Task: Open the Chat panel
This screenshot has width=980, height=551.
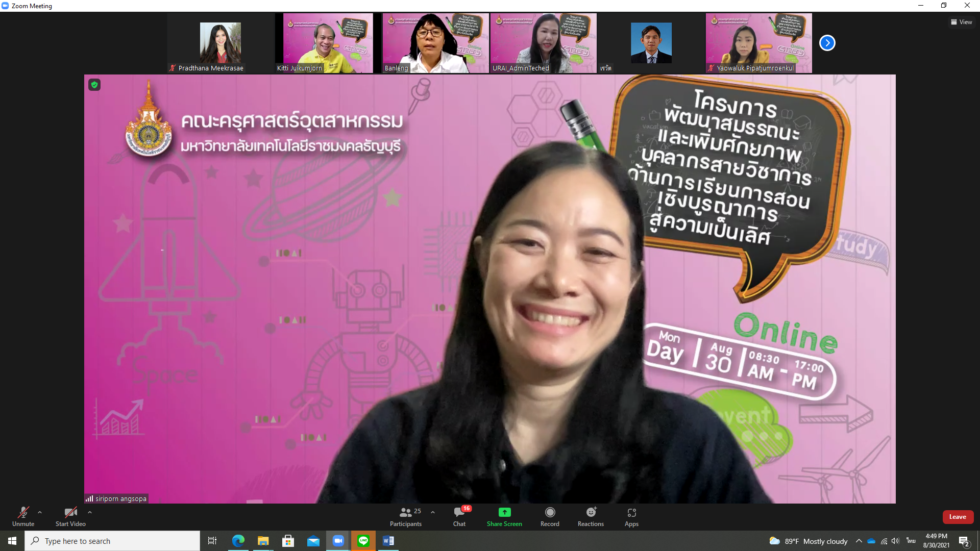Action: click(459, 516)
